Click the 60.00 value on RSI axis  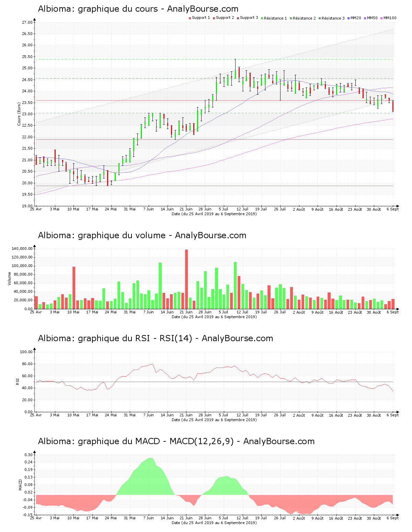click(x=27, y=376)
